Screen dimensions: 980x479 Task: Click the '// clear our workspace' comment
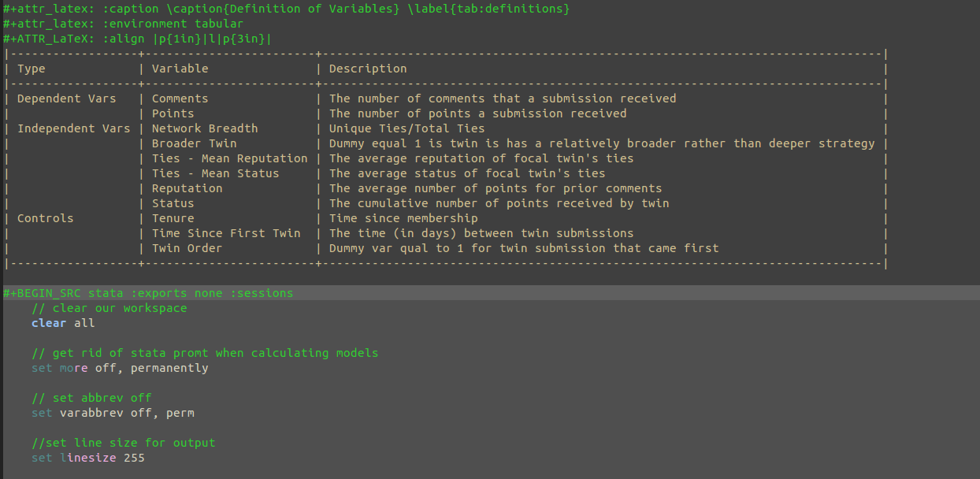pos(110,308)
